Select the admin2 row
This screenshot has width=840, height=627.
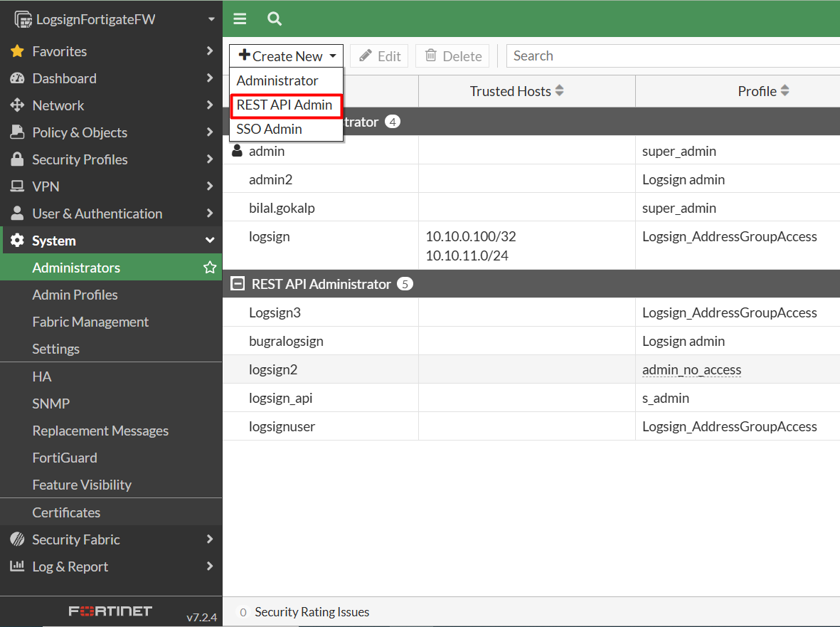click(x=531, y=179)
